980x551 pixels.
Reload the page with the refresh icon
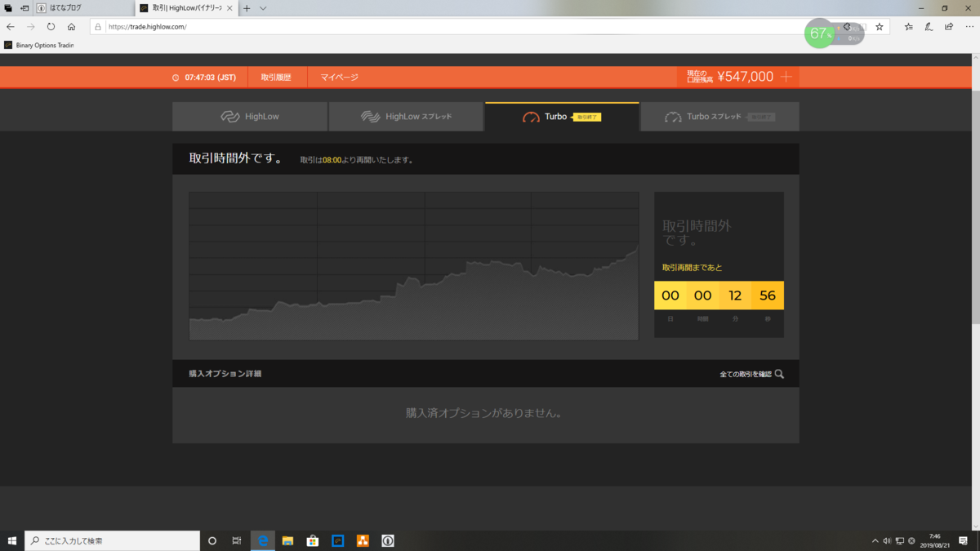51,27
